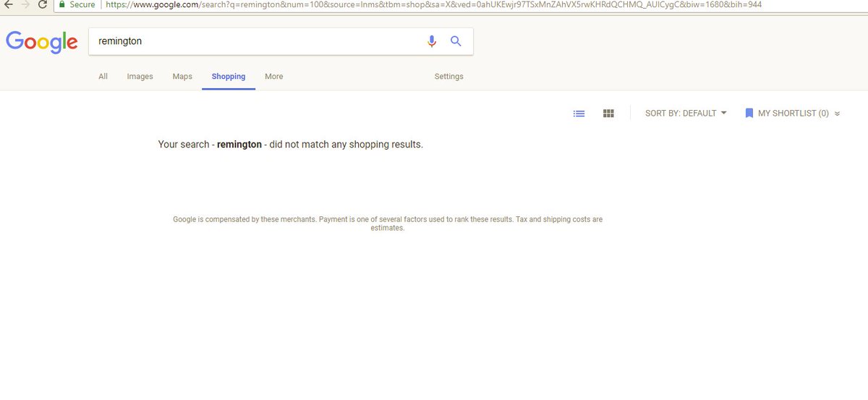Open the Images tab
Image resolution: width=868 pixels, height=400 pixels.
point(140,77)
